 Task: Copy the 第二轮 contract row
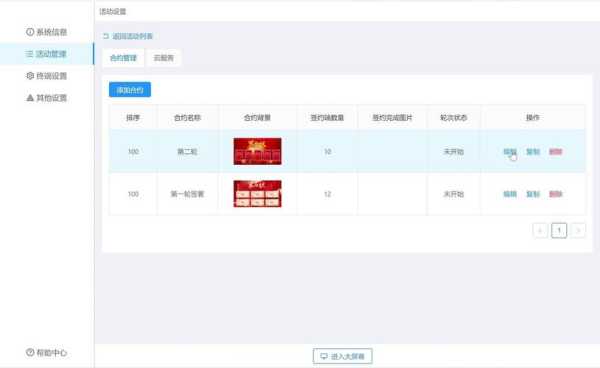pos(533,151)
